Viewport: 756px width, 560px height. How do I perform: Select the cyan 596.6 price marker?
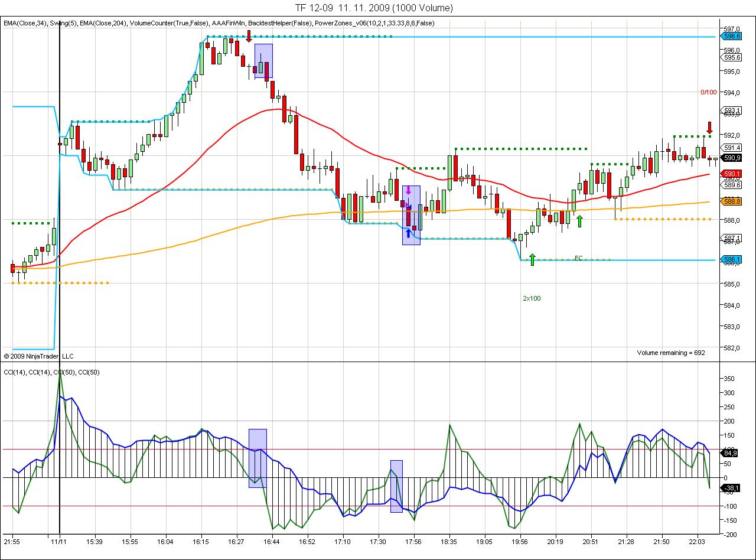(731, 37)
